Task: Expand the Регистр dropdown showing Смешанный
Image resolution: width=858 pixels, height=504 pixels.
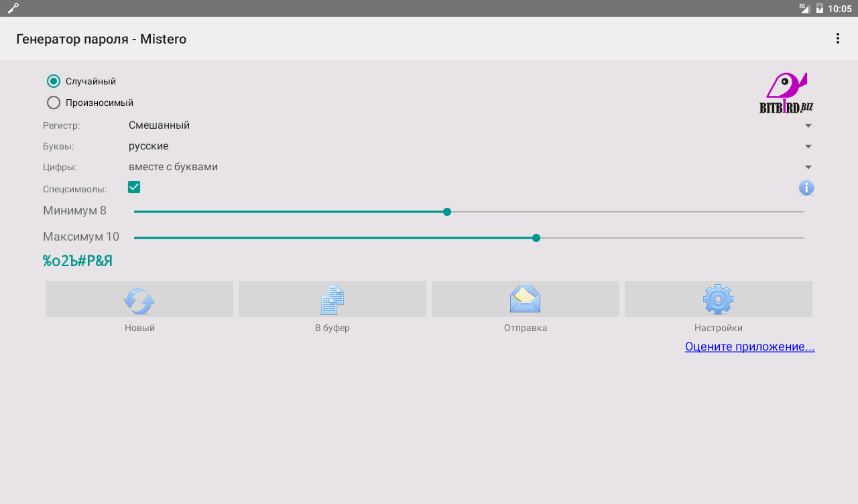Action: point(471,125)
